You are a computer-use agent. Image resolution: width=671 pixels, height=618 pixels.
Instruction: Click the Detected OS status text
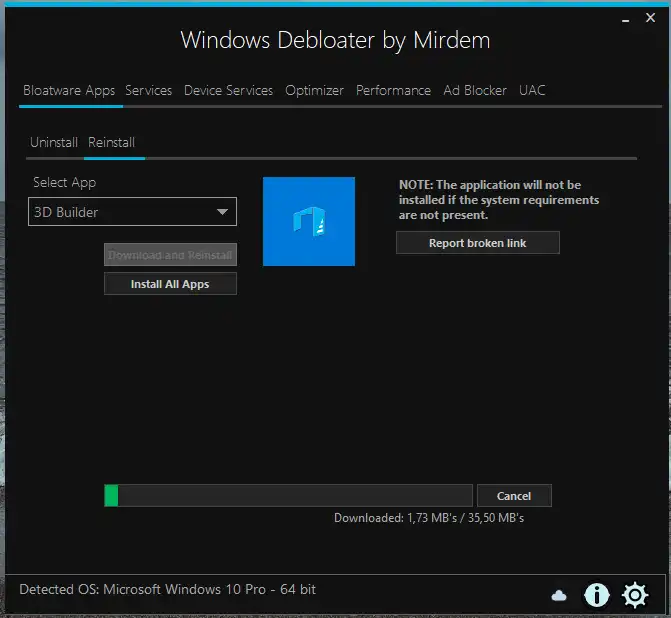tap(168, 590)
